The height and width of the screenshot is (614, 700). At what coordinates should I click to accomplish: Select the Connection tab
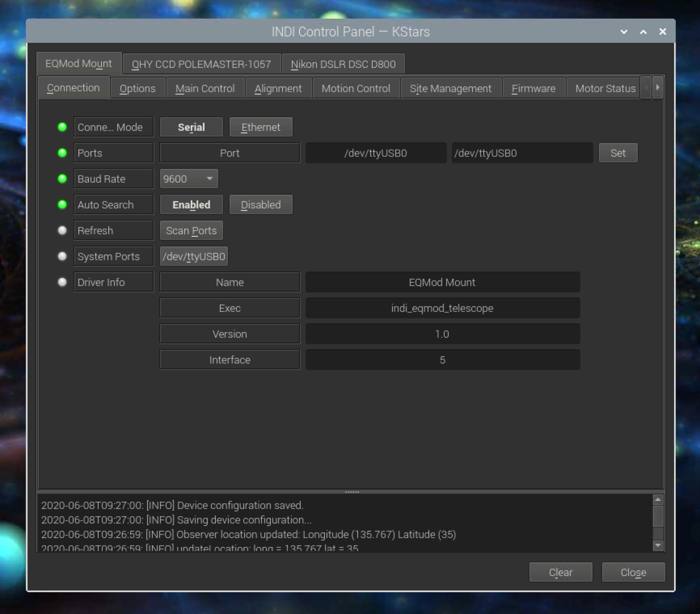coord(74,88)
